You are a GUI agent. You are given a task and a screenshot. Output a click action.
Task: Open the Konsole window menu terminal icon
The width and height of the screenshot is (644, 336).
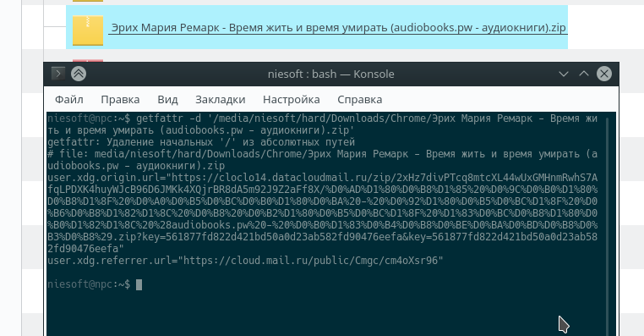pyautogui.click(x=58, y=74)
